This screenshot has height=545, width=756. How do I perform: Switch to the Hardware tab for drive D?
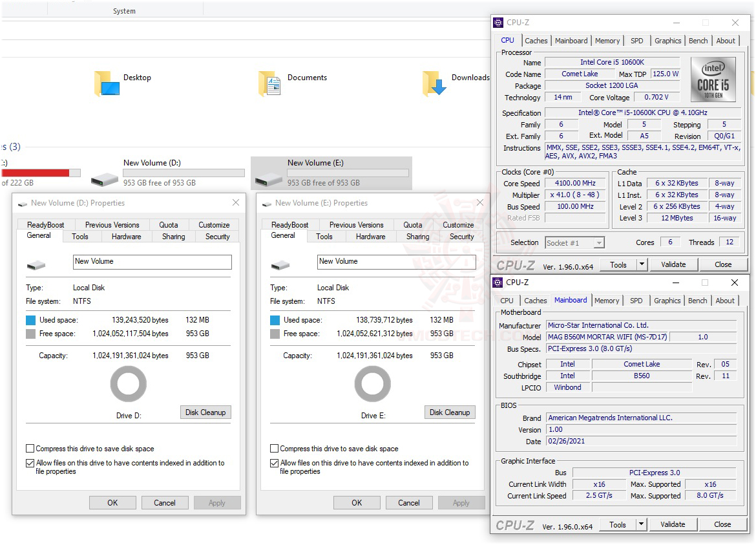(126, 237)
